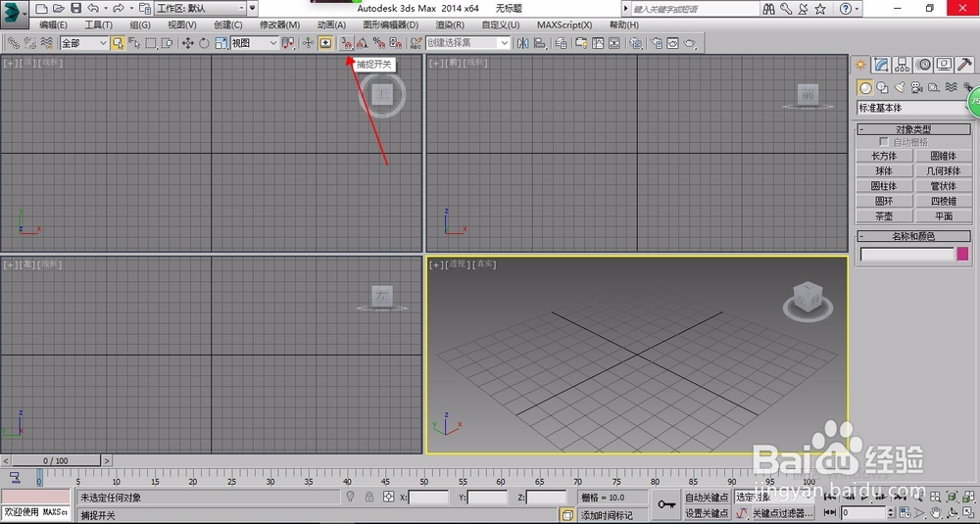Switch to the Utilities hammer tab

[x=964, y=65]
